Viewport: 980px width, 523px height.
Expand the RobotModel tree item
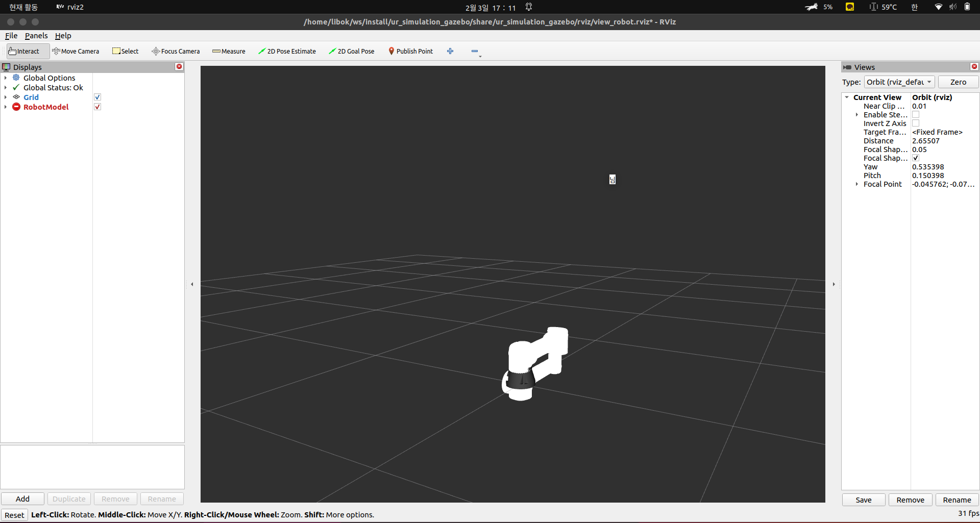click(x=6, y=107)
